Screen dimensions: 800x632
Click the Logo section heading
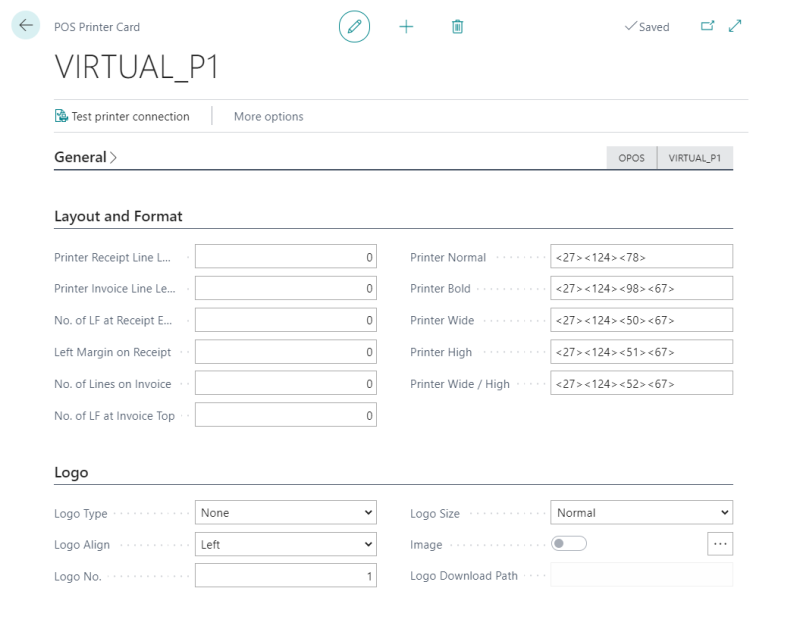click(71, 472)
